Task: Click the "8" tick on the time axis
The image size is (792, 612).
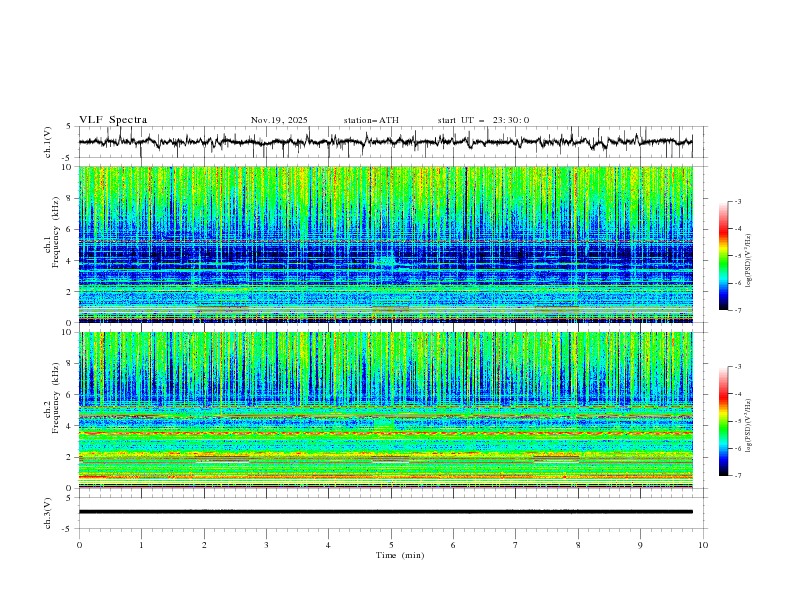Action: coord(578,545)
